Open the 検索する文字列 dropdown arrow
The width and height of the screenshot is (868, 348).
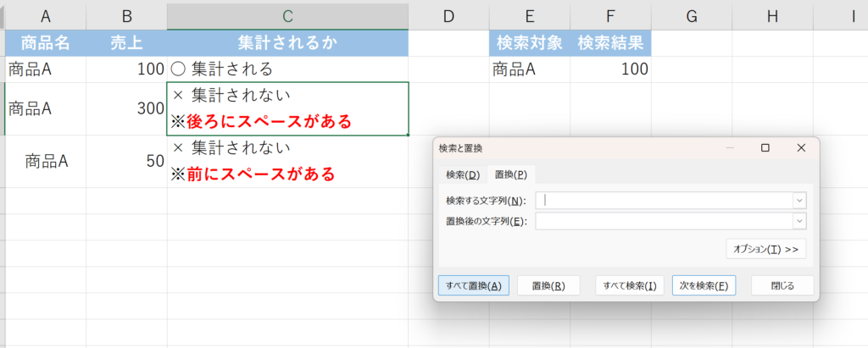pyautogui.click(x=798, y=201)
